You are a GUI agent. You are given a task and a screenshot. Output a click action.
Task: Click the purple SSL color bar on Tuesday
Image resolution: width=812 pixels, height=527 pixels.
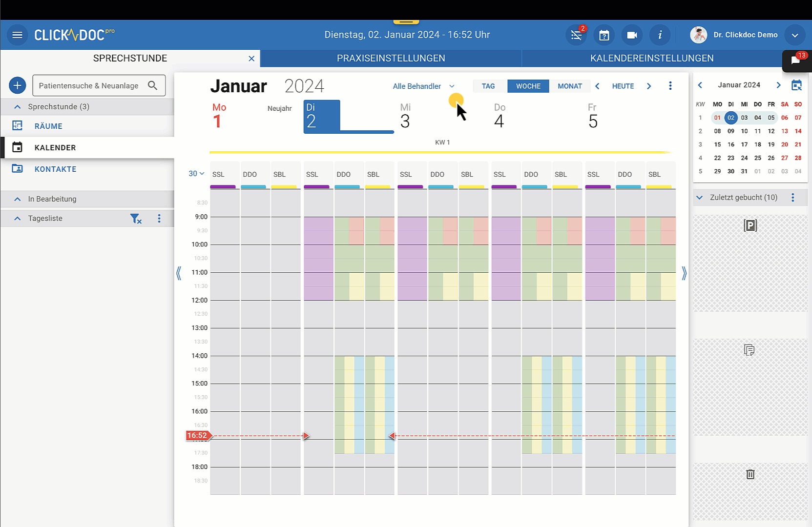click(x=316, y=186)
